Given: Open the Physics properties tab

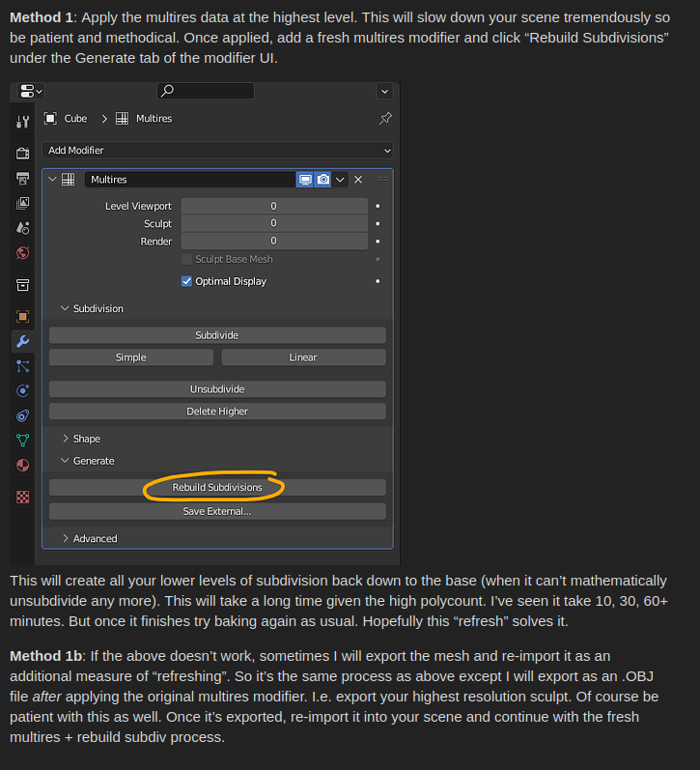Looking at the screenshot, I should pos(22,391).
